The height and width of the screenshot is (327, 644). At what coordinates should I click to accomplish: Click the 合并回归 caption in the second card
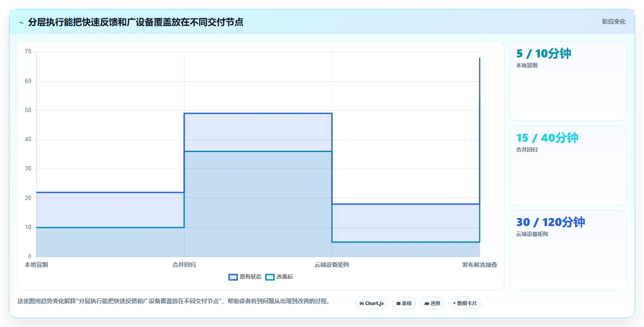pyautogui.click(x=527, y=150)
